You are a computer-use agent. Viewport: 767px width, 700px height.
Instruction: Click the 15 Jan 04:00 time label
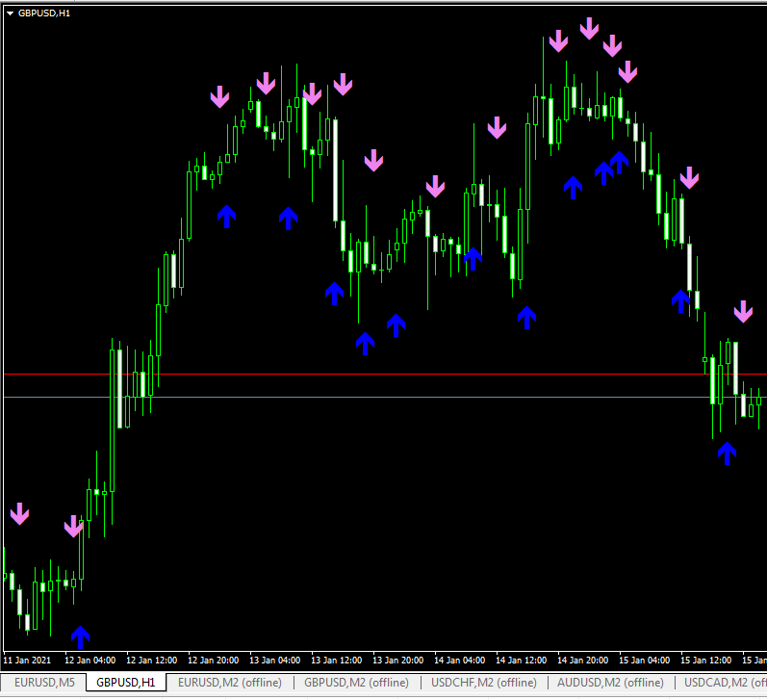point(645,661)
